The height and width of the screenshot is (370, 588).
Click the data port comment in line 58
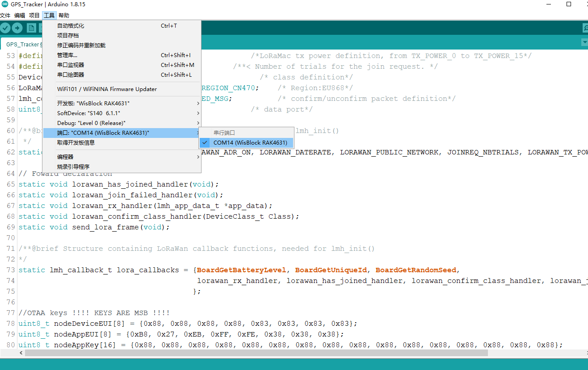[x=282, y=109]
